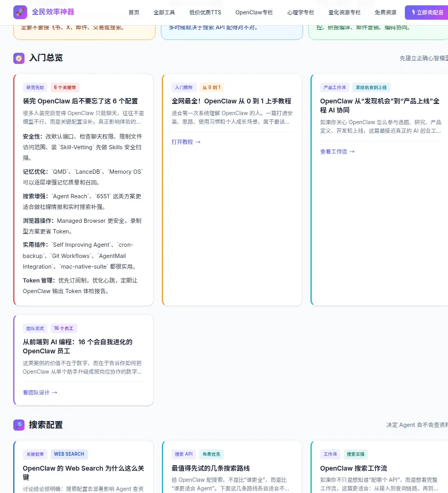Click the 装完先配 tag
448x493 pixels.
tap(35, 87)
